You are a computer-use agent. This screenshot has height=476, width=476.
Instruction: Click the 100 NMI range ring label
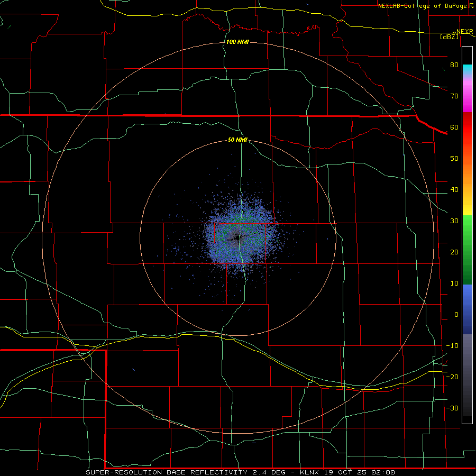(237, 42)
